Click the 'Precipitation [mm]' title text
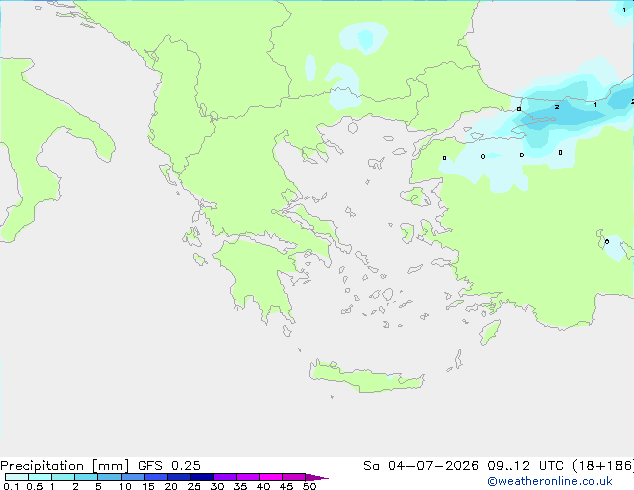The image size is (634, 490). coord(64,466)
